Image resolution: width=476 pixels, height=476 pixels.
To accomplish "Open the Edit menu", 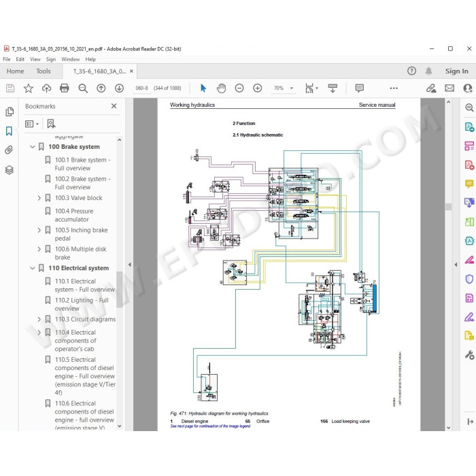I will pyautogui.click(x=20, y=59).
